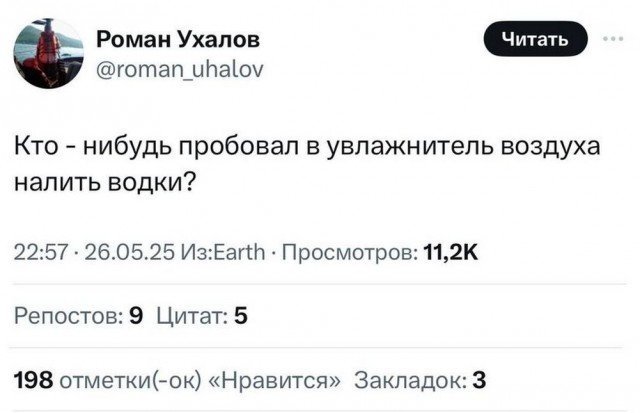This screenshot has height=413, width=640.
Task: Click the 11,2K views number
Action: (451, 252)
